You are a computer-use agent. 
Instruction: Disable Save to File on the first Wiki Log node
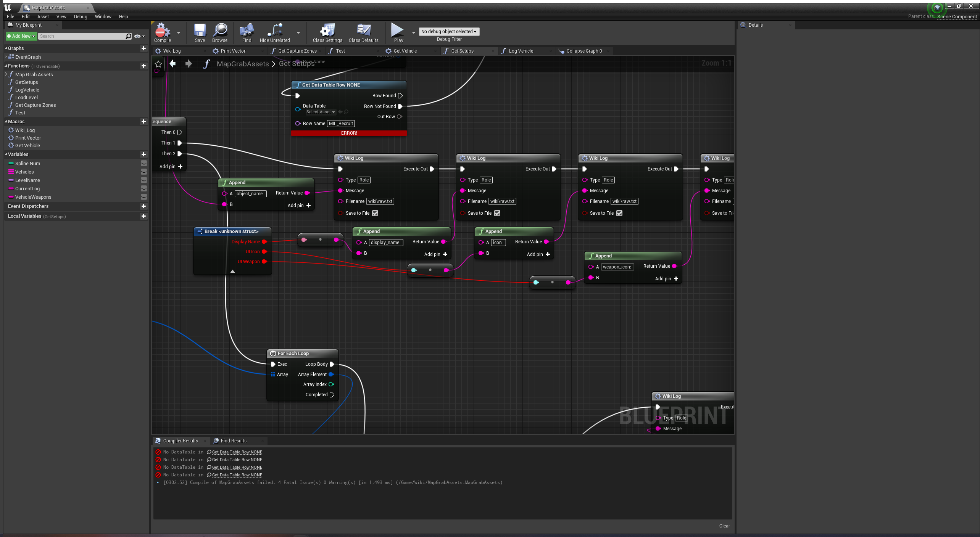pos(375,213)
